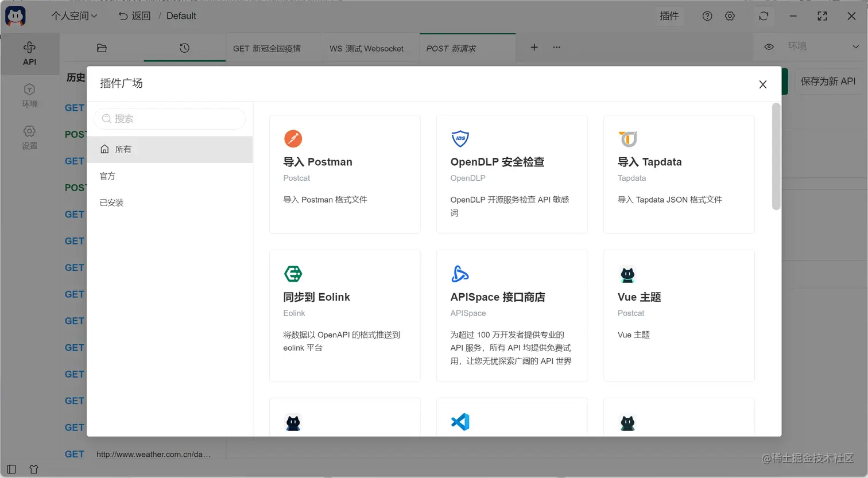
Task: Select the 已安装 plugin category
Action: (170, 203)
